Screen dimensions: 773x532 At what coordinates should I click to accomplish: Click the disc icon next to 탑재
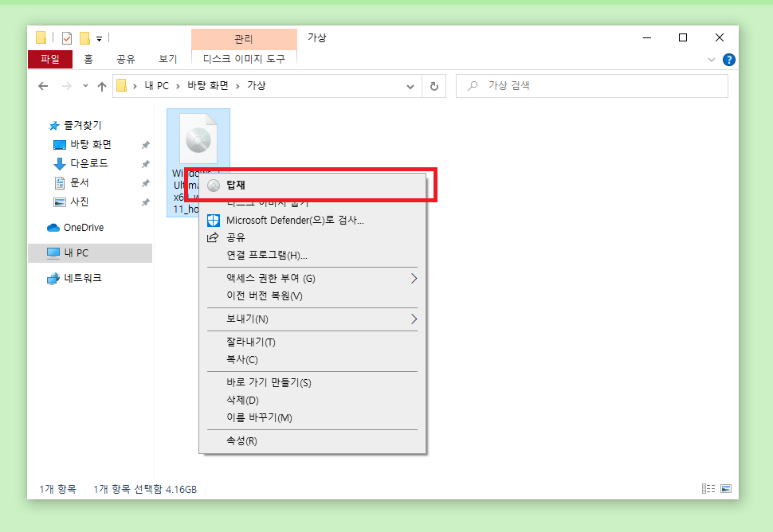coord(214,186)
